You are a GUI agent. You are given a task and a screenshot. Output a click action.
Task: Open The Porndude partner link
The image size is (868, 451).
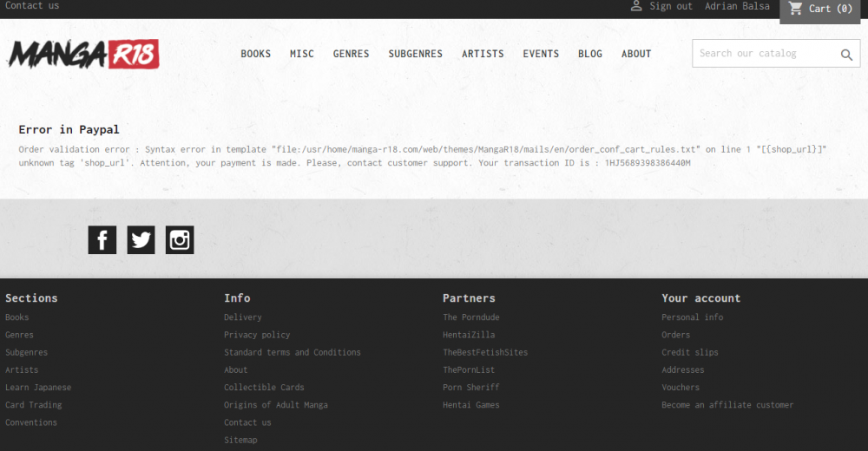click(x=471, y=317)
